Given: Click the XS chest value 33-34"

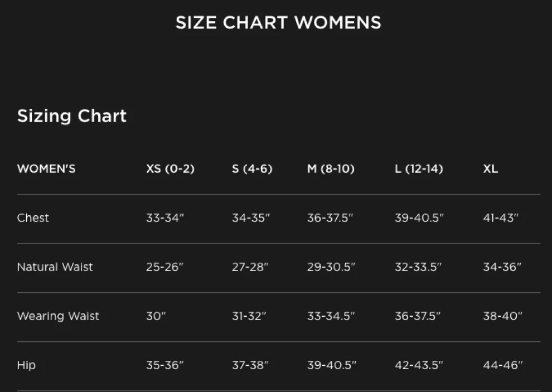Looking at the screenshot, I should coord(165,218).
